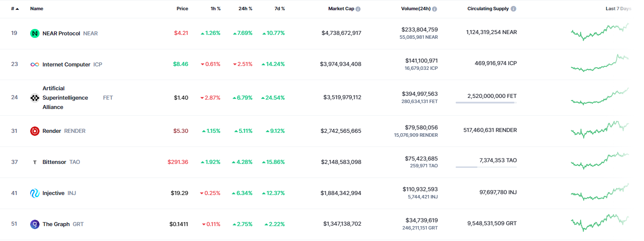Sort by Circulating Supply column header
Screen dimensions: 644x241
coord(488,9)
